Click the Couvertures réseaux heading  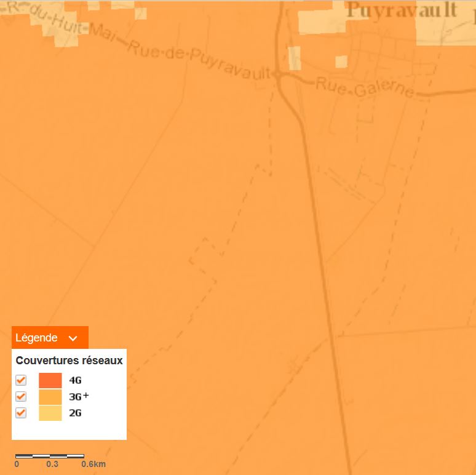(x=69, y=361)
